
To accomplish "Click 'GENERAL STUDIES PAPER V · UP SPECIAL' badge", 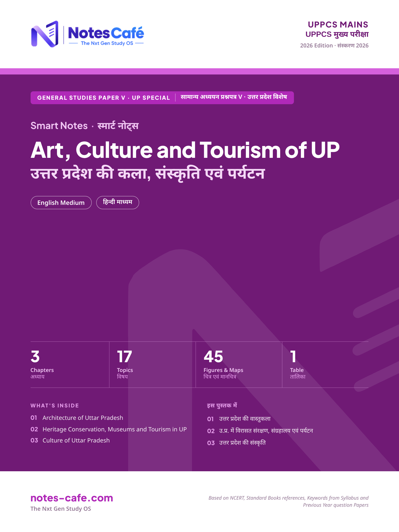I will click(104, 98).
